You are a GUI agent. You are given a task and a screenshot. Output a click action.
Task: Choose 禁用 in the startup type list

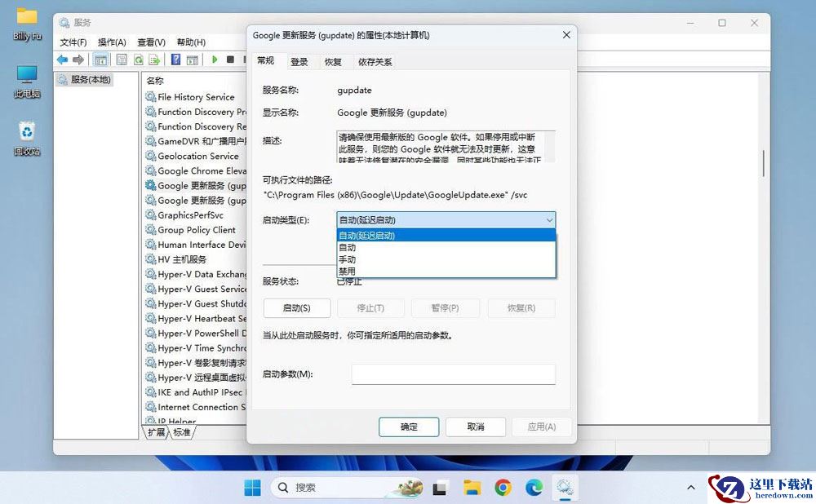[x=446, y=272]
